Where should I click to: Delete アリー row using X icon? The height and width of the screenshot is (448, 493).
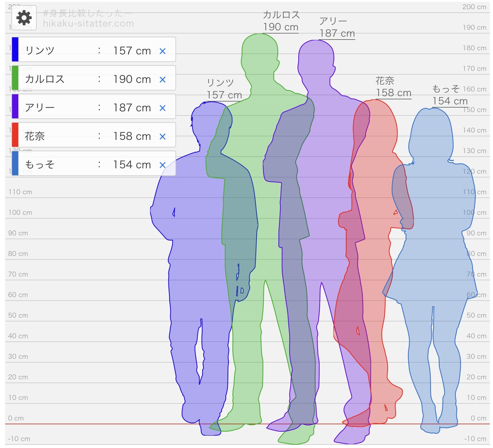162,108
